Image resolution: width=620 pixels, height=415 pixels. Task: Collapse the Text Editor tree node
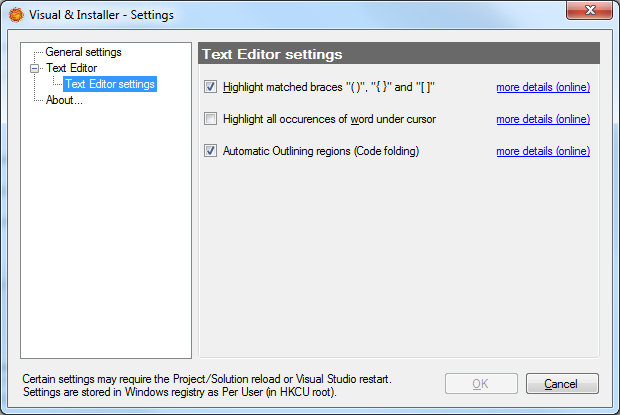[x=35, y=68]
